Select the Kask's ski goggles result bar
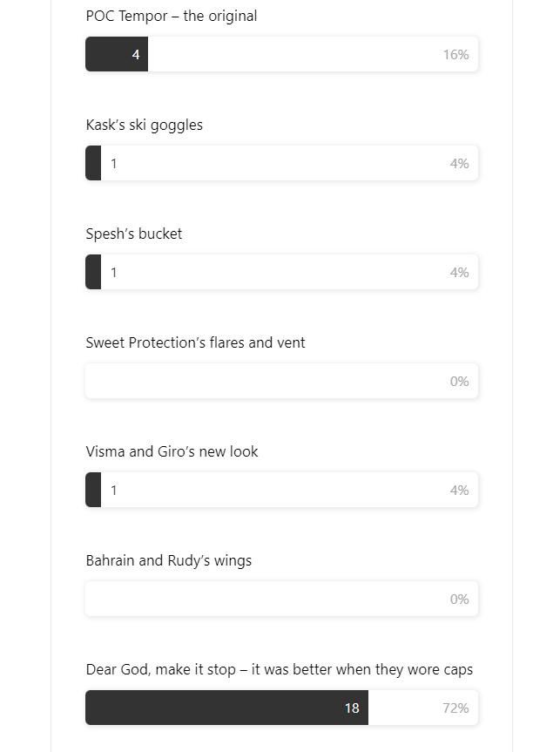 point(282,163)
